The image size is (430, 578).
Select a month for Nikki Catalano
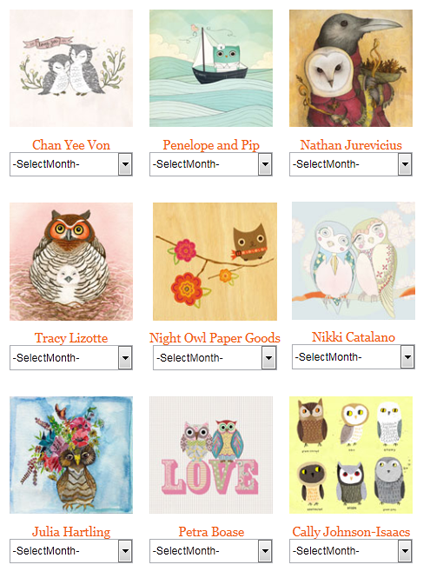tap(353, 357)
